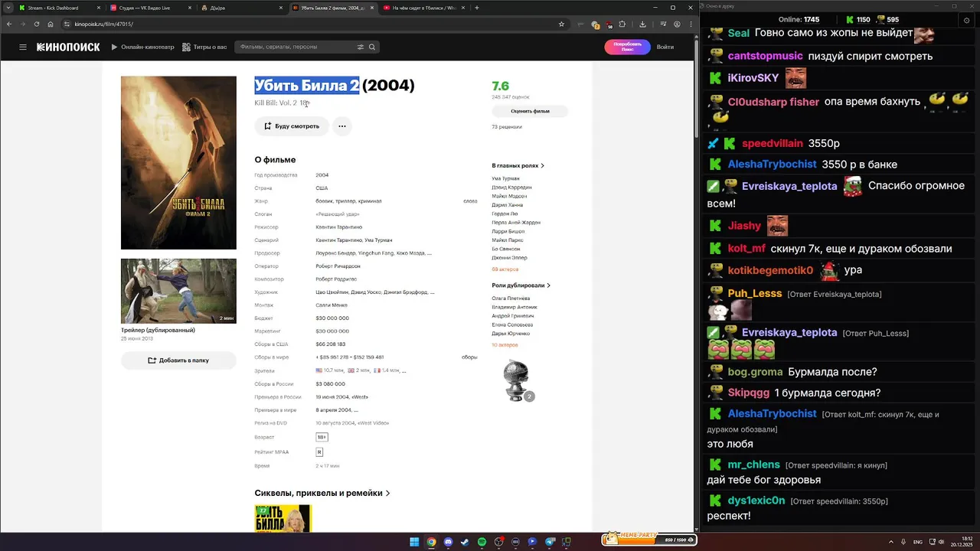Open Windows Start menu

[414, 542]
